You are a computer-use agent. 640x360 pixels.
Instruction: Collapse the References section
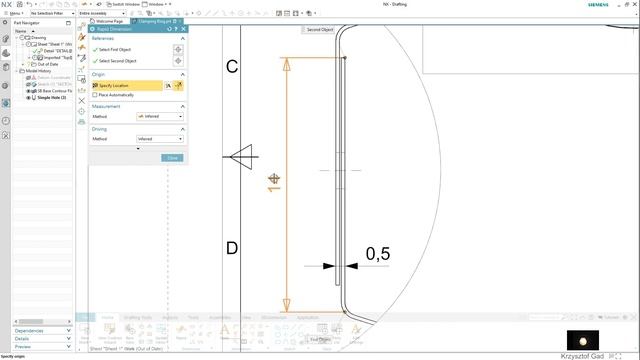click(182, 38)
